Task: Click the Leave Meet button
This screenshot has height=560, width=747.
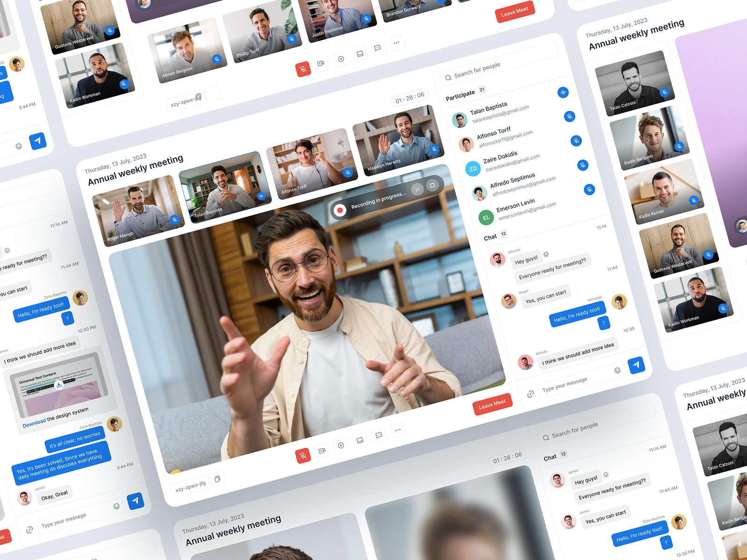Action: 493,402
